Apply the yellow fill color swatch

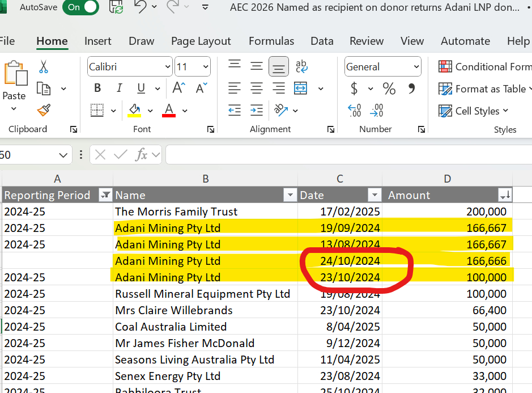point(135,109)
